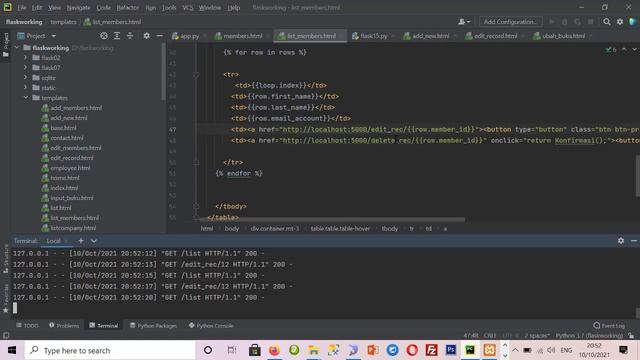Open the Refactor menu
This screenshot has height=360, width=640.
tap(128, 8)
